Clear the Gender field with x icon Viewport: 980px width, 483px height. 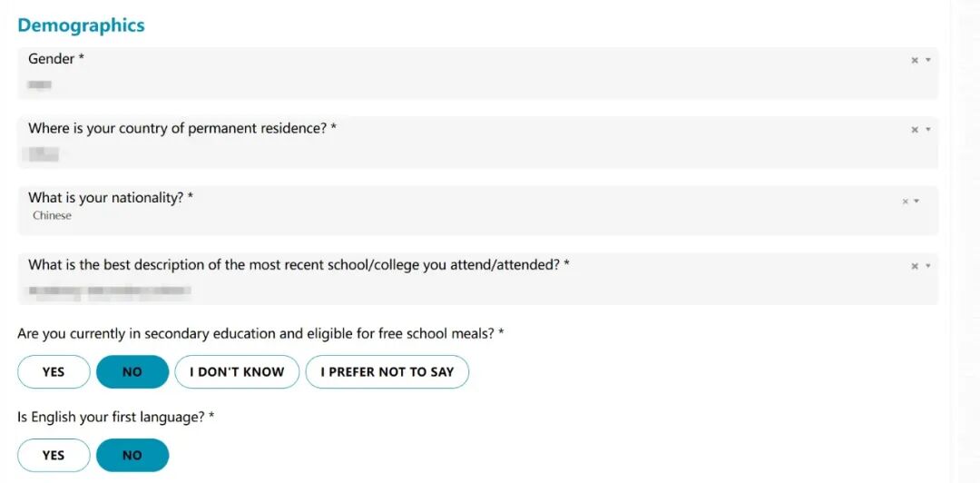coord(915,60)
